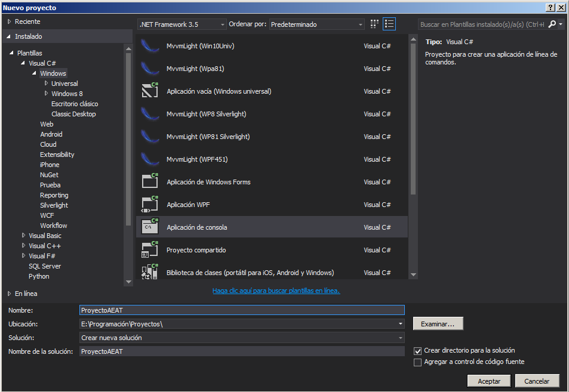Click inside the Nombre input field
This screenshot has width=569, height=392.
242,310
